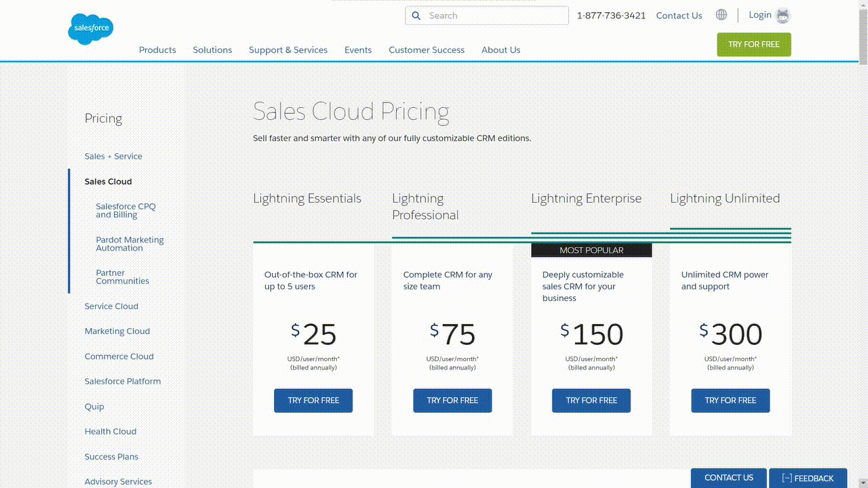The image size is (868, 488).
Task: Click the $25 price
Action: click(313, 334)
